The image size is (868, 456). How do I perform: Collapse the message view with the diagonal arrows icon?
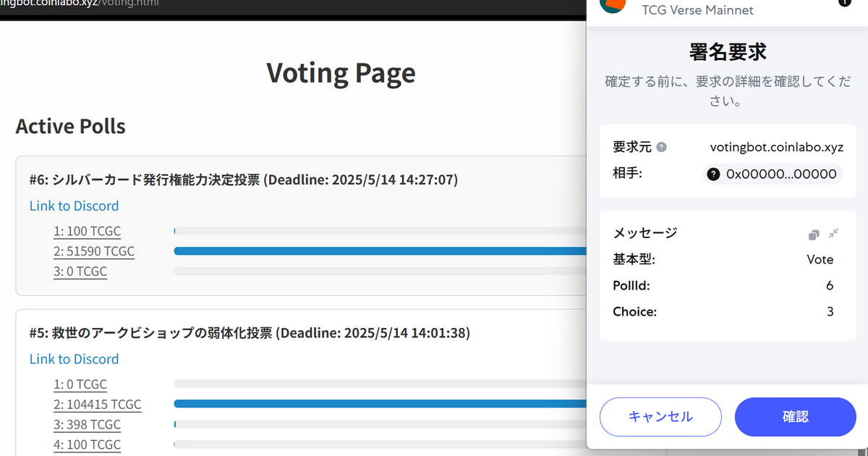832,234
